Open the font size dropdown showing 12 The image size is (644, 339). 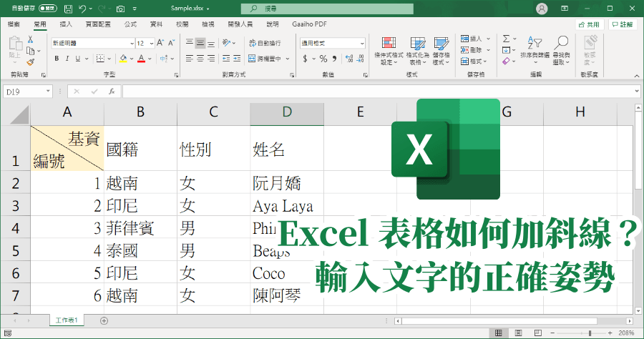tap(152, 43)
